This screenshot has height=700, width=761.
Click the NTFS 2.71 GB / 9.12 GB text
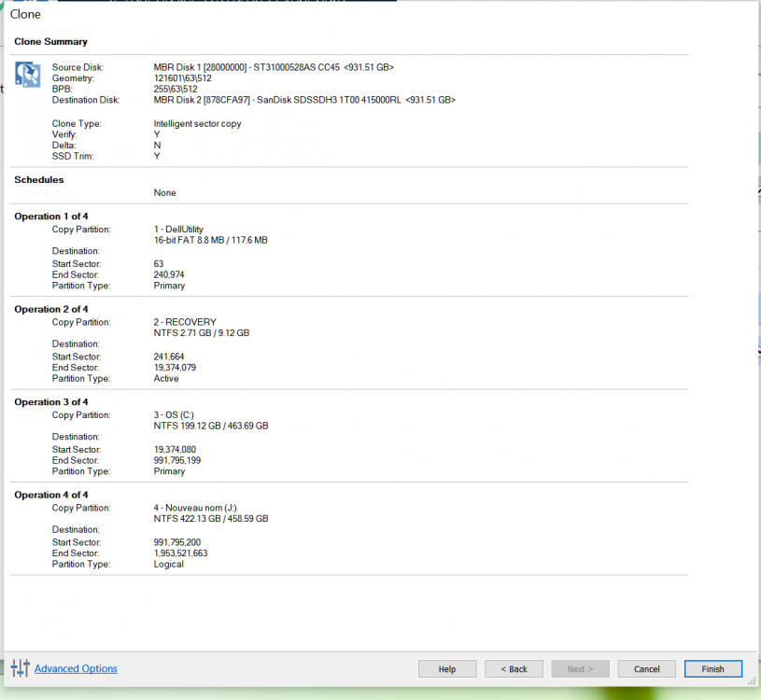click(202, 333)
